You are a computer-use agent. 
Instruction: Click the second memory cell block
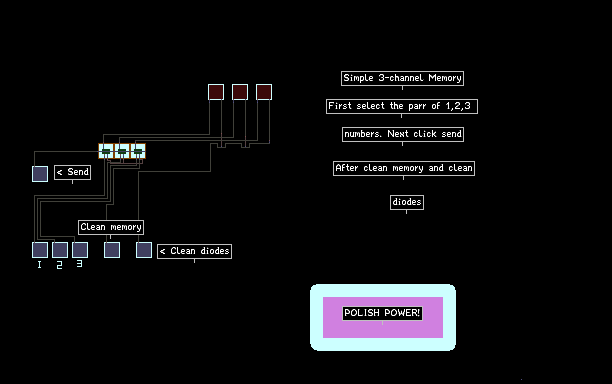tap(122, 151)
